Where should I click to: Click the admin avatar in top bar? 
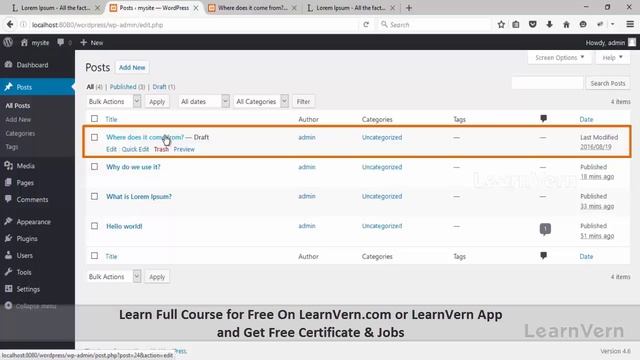click(x=632, y=42)
